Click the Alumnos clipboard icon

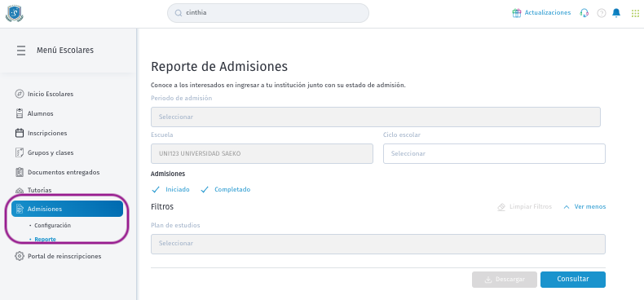tap(20, 113)
